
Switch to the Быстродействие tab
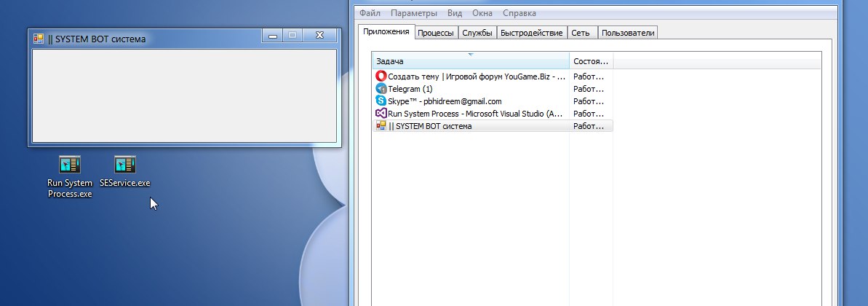(531, 33)
